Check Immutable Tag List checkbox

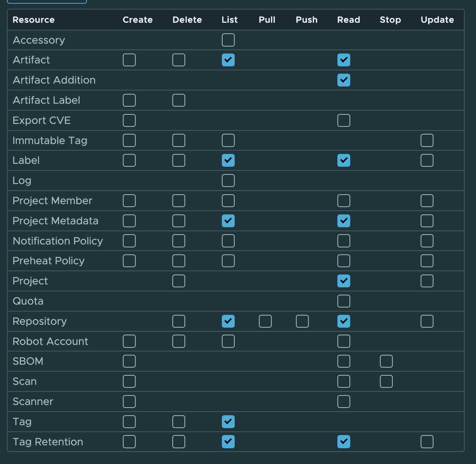pyautogui.click(x=228, y=140)
